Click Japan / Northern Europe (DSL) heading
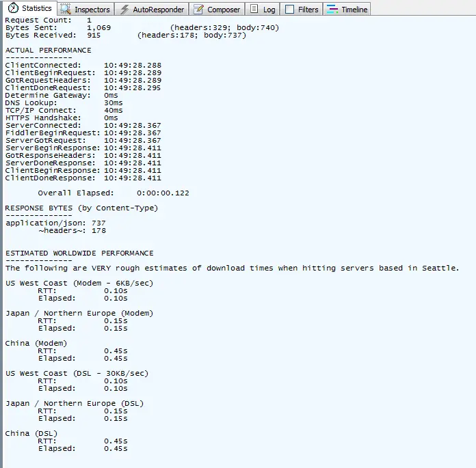This screenshot has height=468, width=476. click(x=75, y=403)
